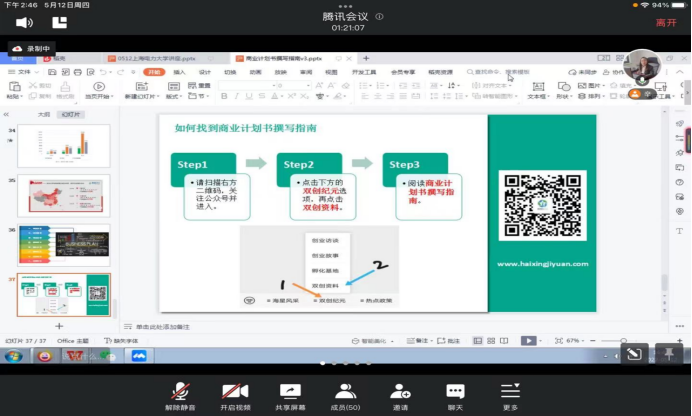The height and width of the screenshot is (416, 692).
Task: Click the Windows Start button
Action: (14, 356)
